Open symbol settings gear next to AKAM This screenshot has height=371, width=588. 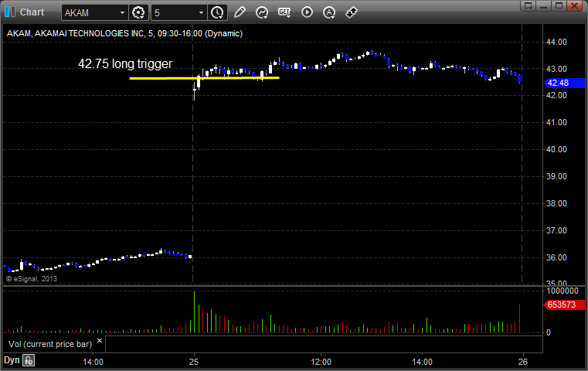138,13
